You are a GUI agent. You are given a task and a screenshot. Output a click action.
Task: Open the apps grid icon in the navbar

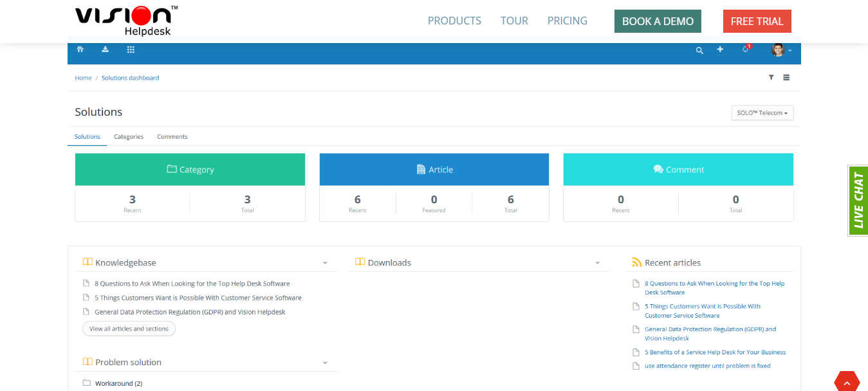coord(130,49)
